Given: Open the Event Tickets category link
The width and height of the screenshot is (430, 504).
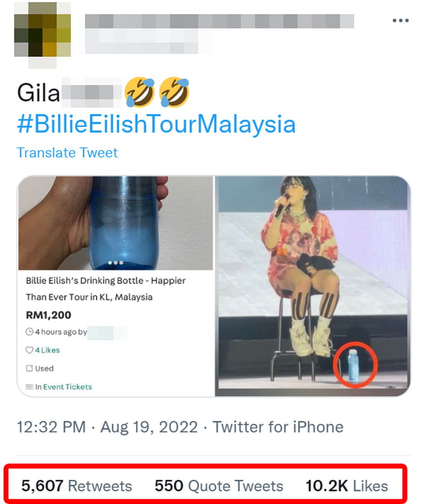Looking at the screenshot, I should click(x=67, y=387).
